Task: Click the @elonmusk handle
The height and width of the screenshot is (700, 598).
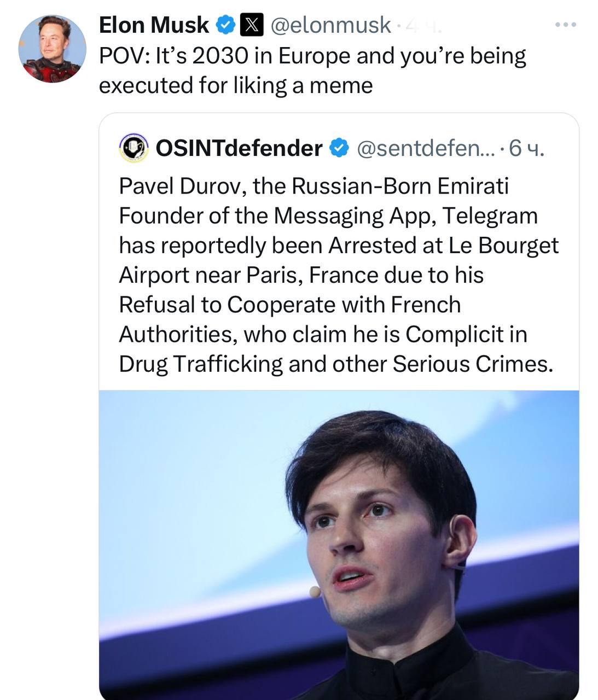Action: [330, 25]
